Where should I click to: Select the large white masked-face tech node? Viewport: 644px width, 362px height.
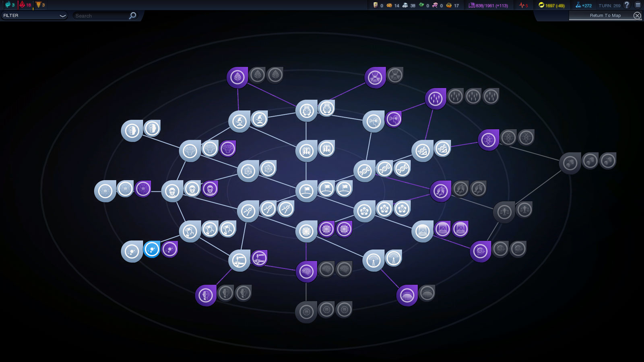click(x=172, y=191)
